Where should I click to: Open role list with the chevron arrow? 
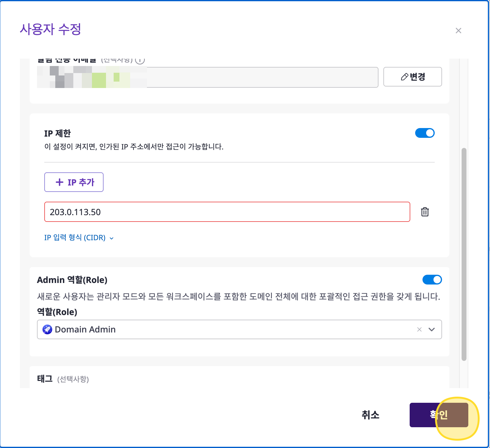pos(432,329)
